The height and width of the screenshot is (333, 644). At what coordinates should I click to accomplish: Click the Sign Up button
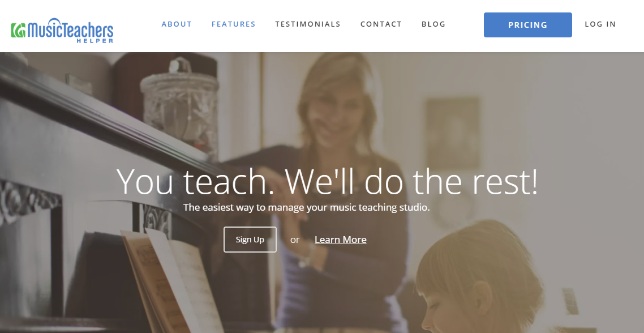[250, 239]
